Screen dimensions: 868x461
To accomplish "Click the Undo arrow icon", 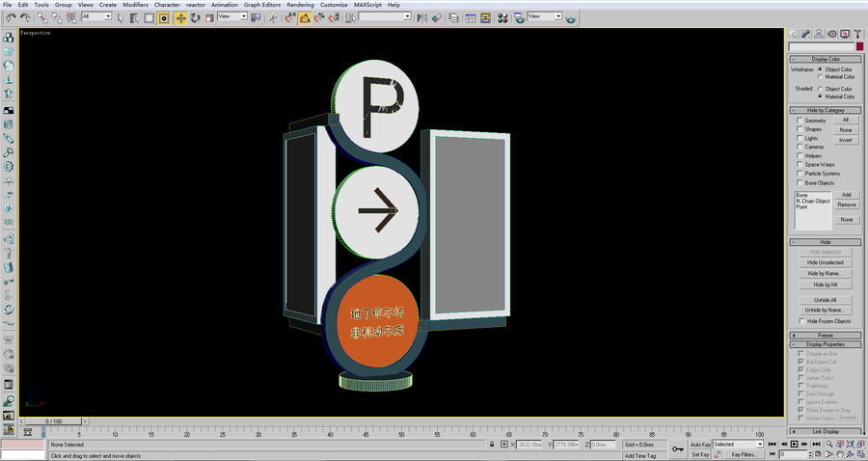I will pos(11,17).
